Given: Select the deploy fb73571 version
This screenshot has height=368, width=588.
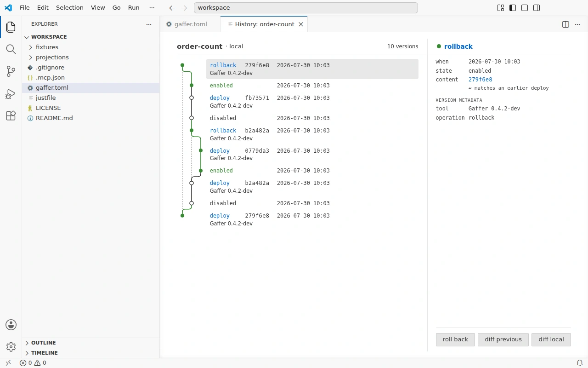Looking at the screenshot, I should 312,102.
